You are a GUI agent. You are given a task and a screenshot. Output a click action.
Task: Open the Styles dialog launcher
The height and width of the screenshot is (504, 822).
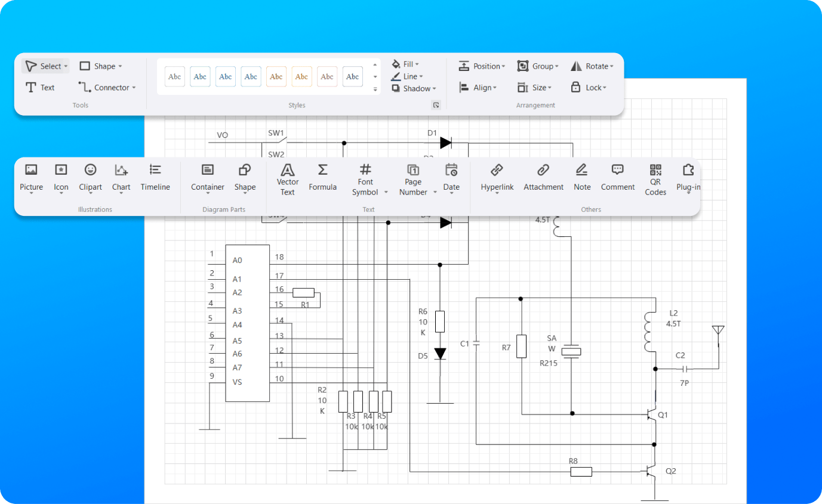tap(436, 104)
